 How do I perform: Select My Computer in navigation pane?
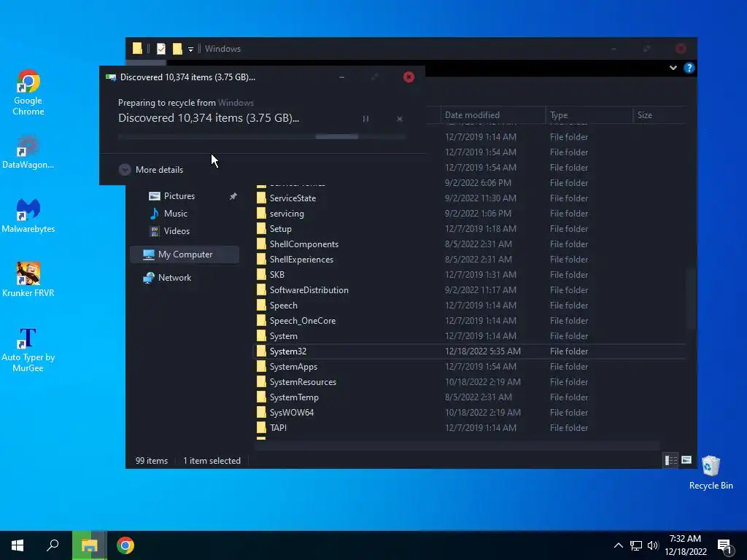pos(185,254)
